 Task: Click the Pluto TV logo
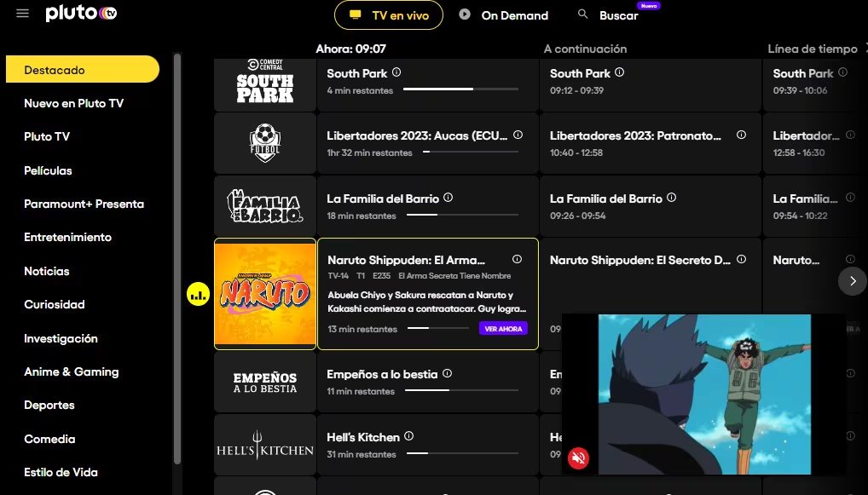81,13
